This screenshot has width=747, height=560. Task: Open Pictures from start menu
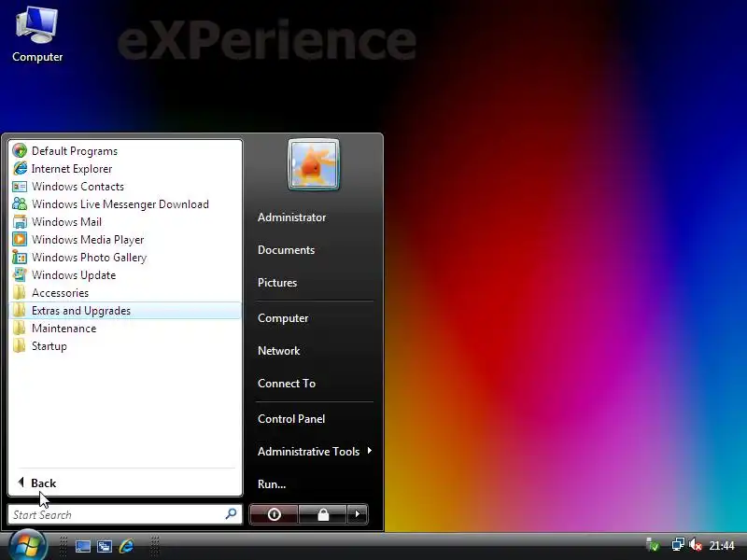point(277,283)
